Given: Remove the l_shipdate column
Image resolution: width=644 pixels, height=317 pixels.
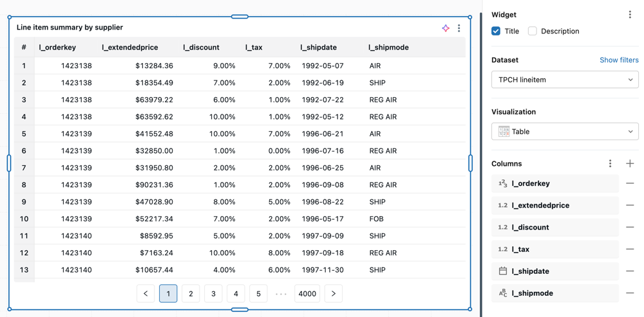Looking at the screenshot, I should pos(630,271).
